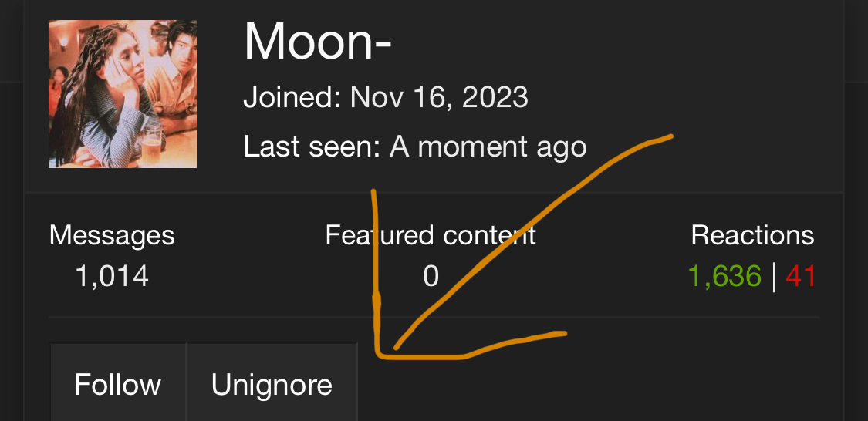Image resolution: width=868 pixels, height=421 pixels.
Task: Select the Featured content label
Action: tap(431, 236)
